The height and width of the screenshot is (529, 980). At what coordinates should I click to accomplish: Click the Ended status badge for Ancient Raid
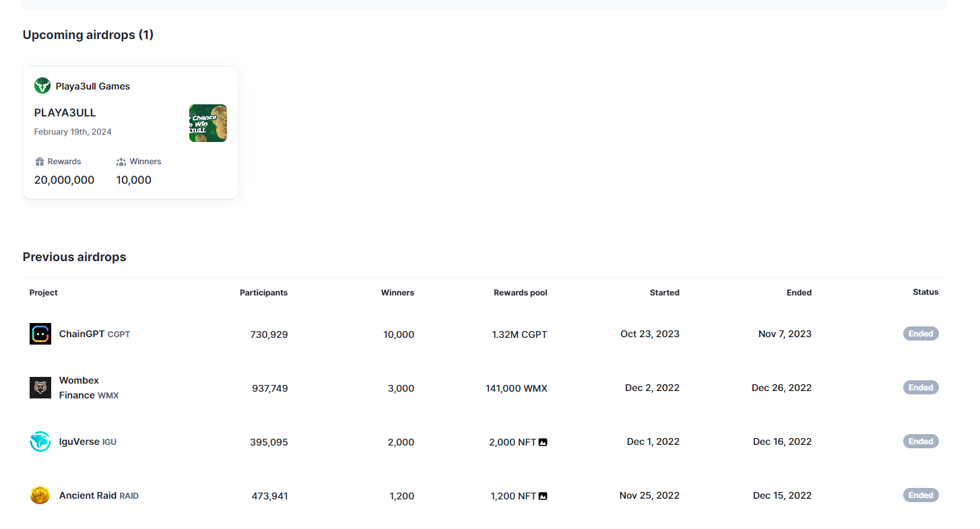(921, 495)
